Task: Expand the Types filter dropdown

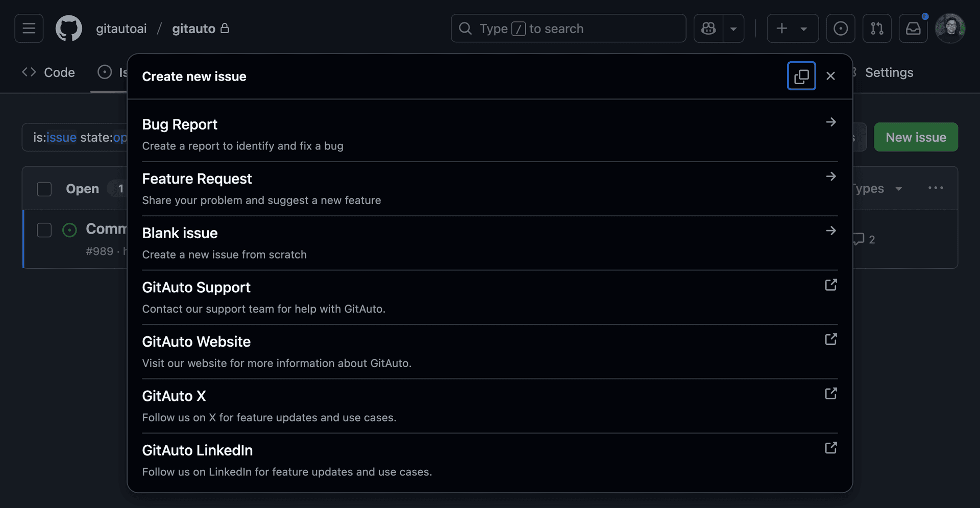Action: pos(877,188)
